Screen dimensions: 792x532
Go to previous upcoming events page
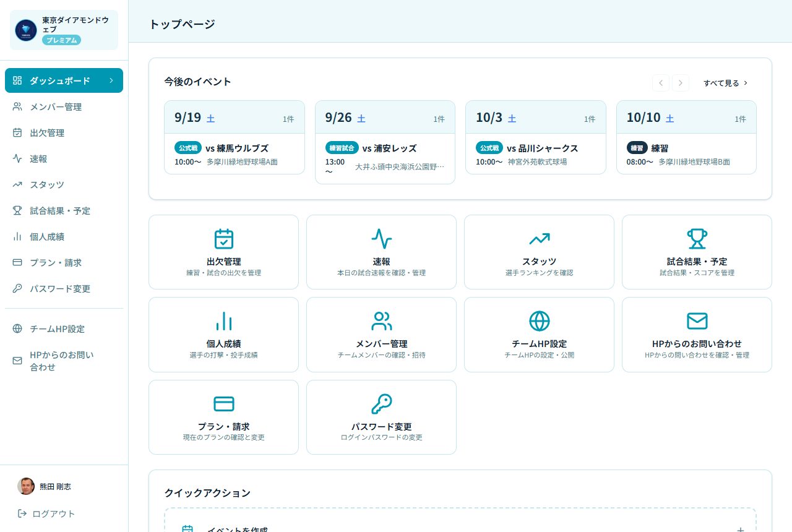pyautogui.click(x=661, y=83)
